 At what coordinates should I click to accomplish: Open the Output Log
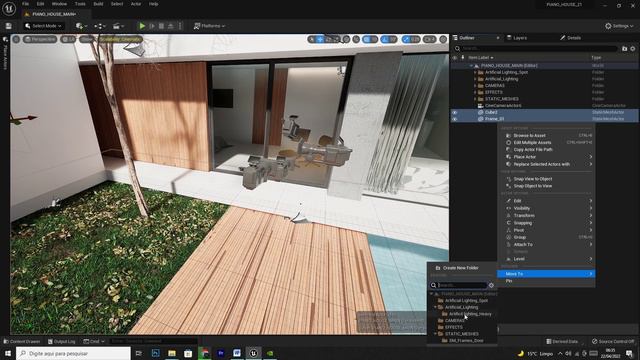point(61,341)
